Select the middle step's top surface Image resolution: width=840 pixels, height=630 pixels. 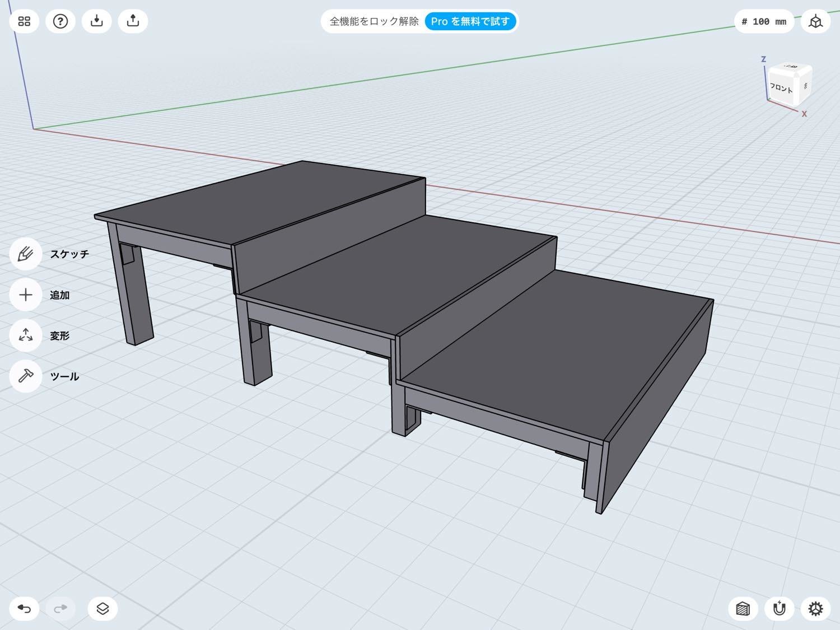coord(398,274)
